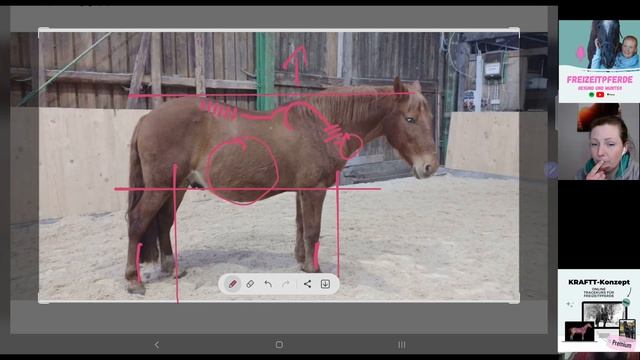This screenshot has width=640, height=360.
Task: Click the greyed redo arrow
Action: [x=285, y=284]
